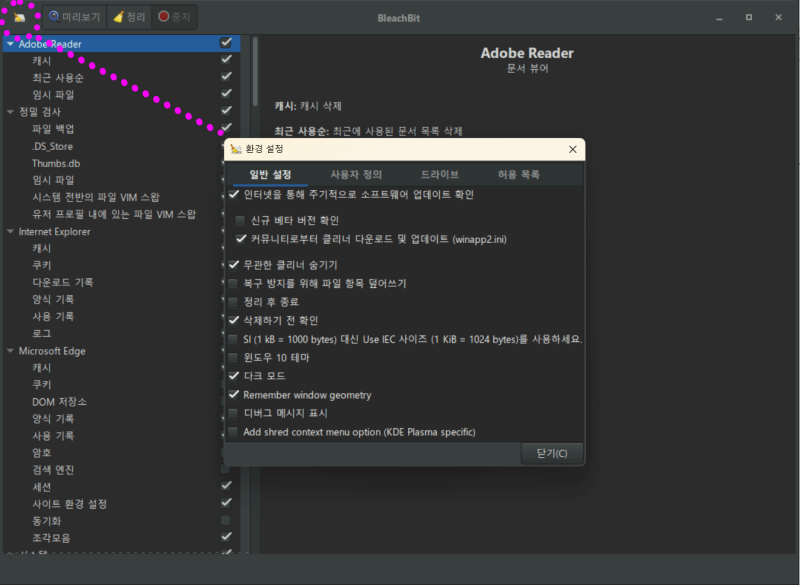Uncheck 사이트 환경 설정 checkbox
The image size is (800, 585).
click(x=226, y=503)
